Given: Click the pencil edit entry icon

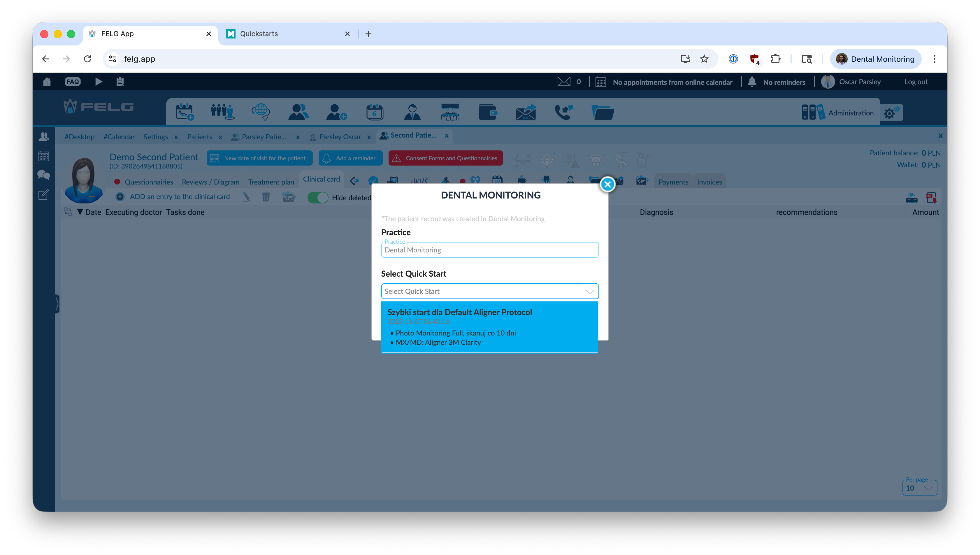Looking at the screenshot, I should (247, 197).
